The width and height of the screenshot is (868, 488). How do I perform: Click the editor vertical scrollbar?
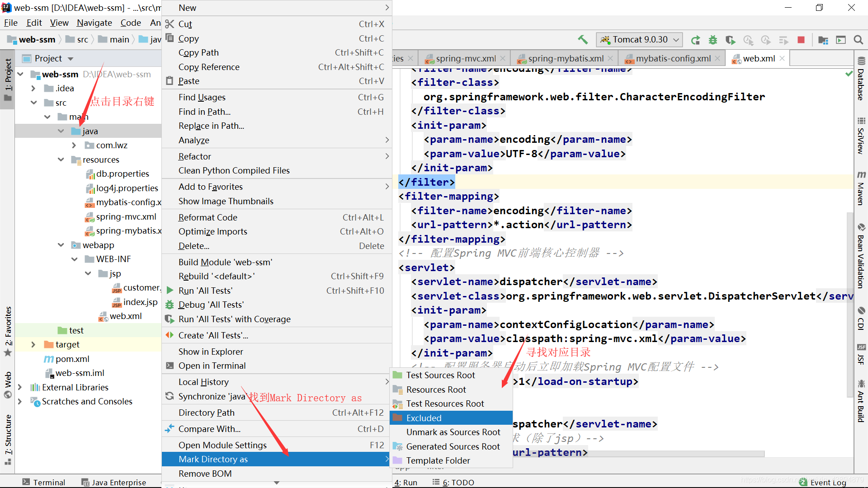[850, 305]
